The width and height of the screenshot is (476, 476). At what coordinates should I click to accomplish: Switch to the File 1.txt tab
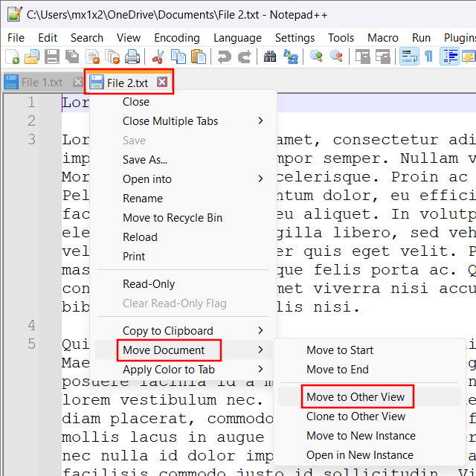(42, 83)
